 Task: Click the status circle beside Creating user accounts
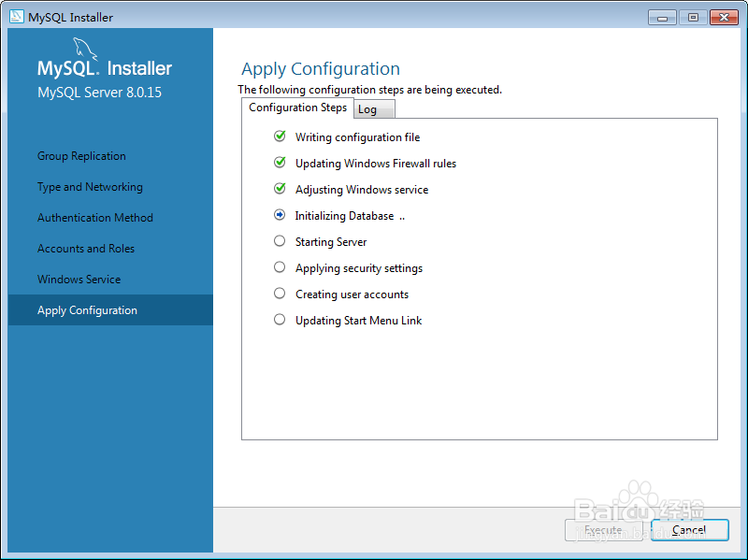(280, 294)
